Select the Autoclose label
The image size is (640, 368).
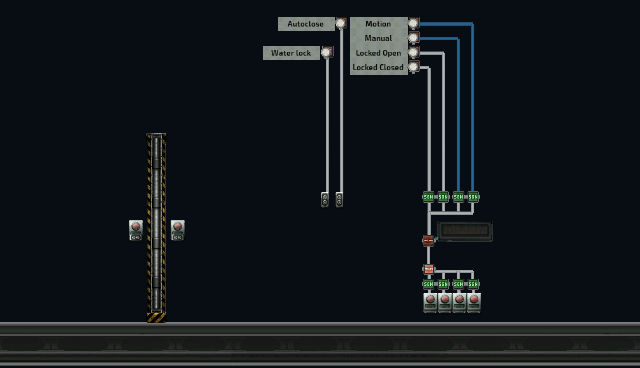point(306,24)
